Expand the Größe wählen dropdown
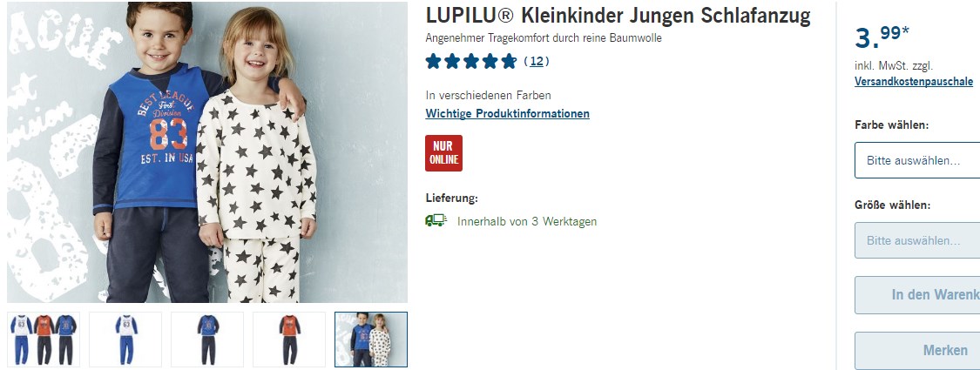 pyautogui.click(x=917, y=240)
